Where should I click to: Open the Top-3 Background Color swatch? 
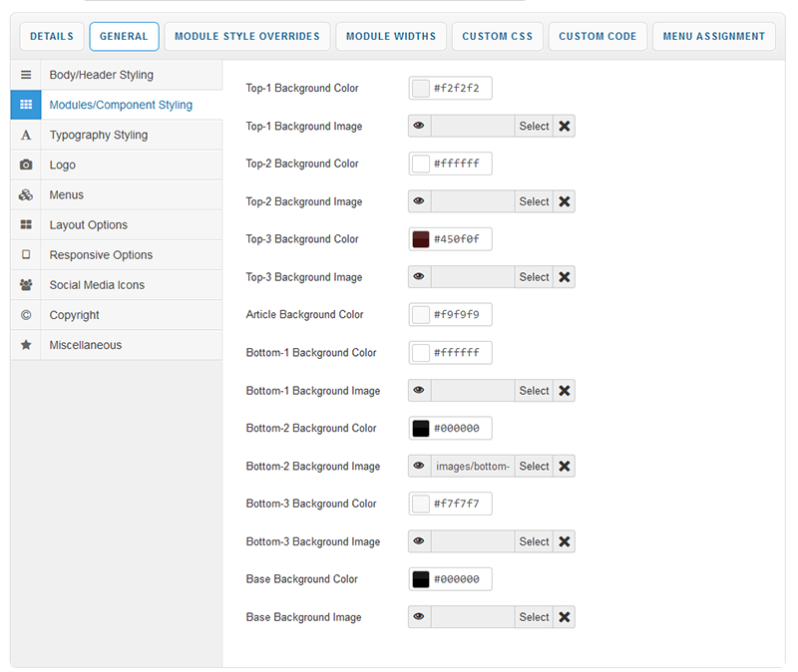tap(421, 239)
